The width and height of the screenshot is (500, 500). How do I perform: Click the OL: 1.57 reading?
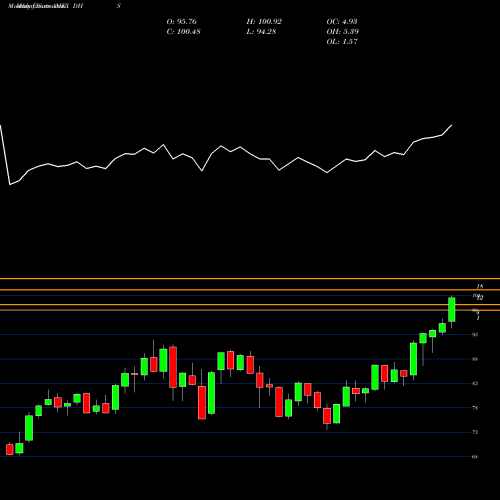[x=342, y=42]
